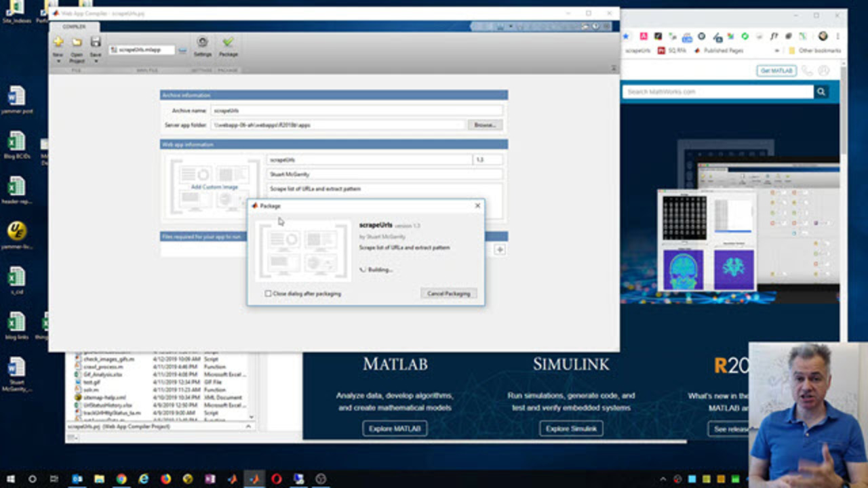Open Firefox from the Windows taskbar
Image resolution: width=868 pixels, height=488 pixels.
tap(165, 479)
